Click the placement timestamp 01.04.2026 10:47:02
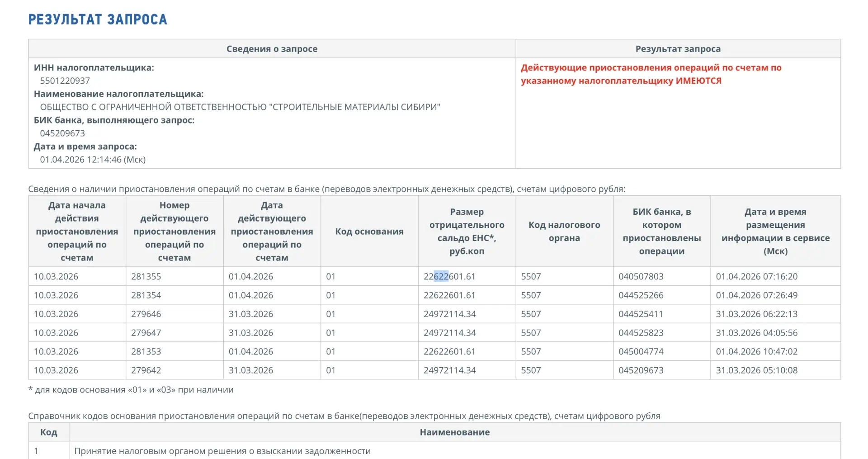This screenshot has width=868, height=459. click(756, 351)
